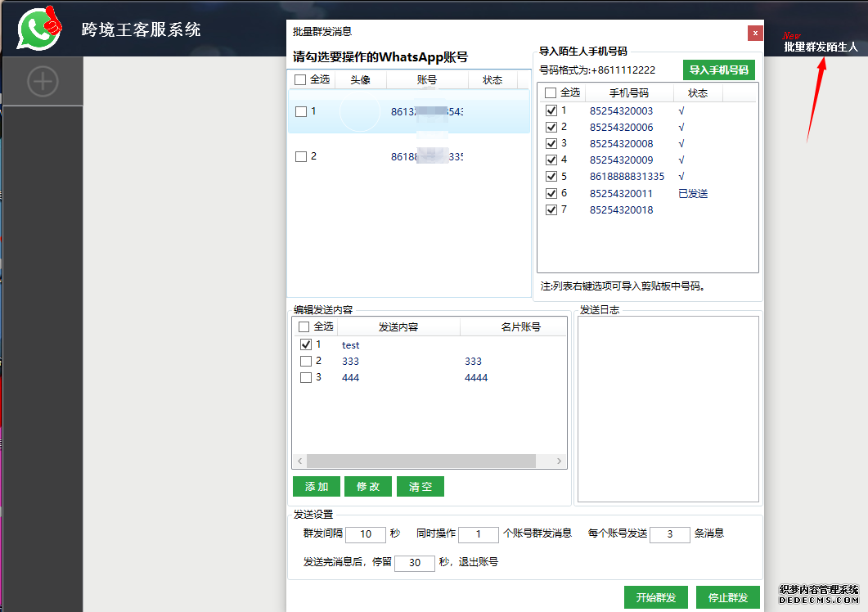The height and width of the screenshot is (612, 868).
Task: Toggle 全选 in the phone number list
Action: 551,92
